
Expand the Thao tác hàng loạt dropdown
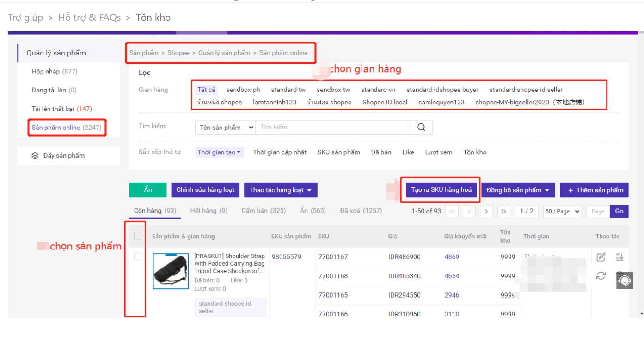coord(281,190)
